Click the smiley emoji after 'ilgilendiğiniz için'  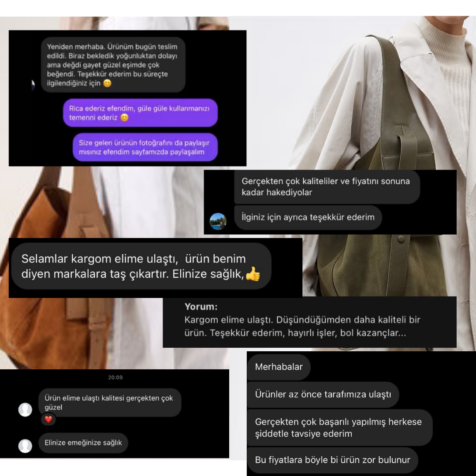(107, 83)
